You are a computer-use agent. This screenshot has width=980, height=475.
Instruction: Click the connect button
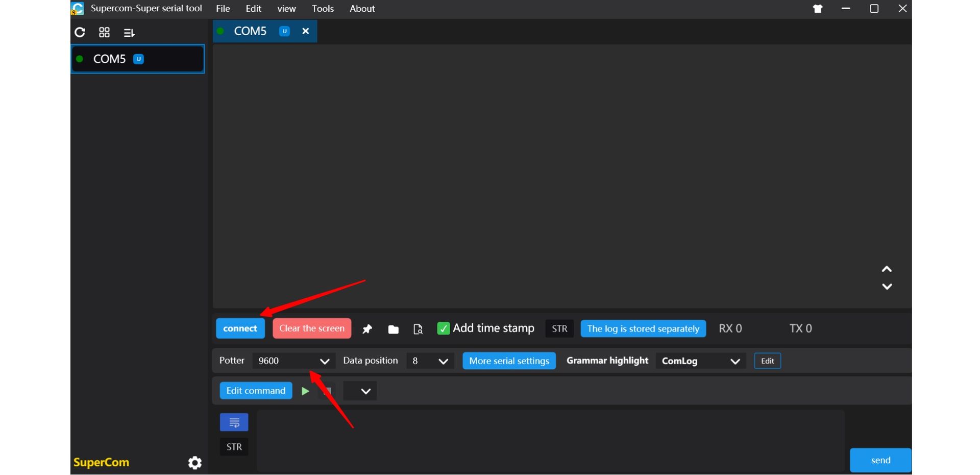pyautogui.click(x=240, y=328)
